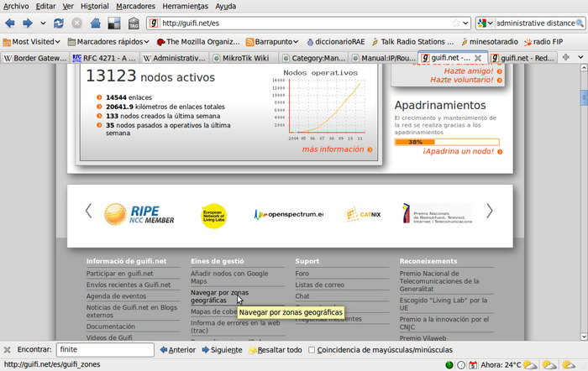
Task: Open the Archivo menu
Action: [x=16, y=6]
